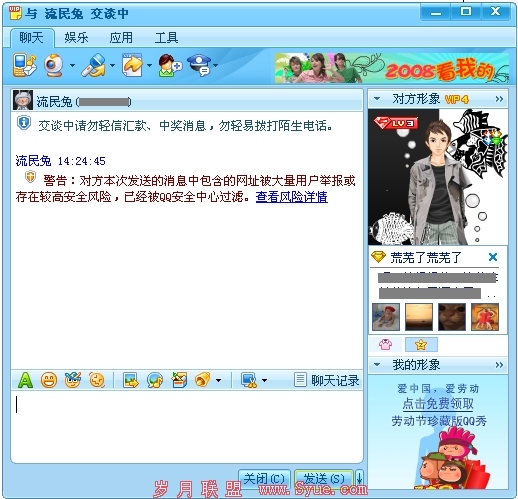Open font settings with the green A icon
The image size is (518, 499).
click(x=25, y=380)
